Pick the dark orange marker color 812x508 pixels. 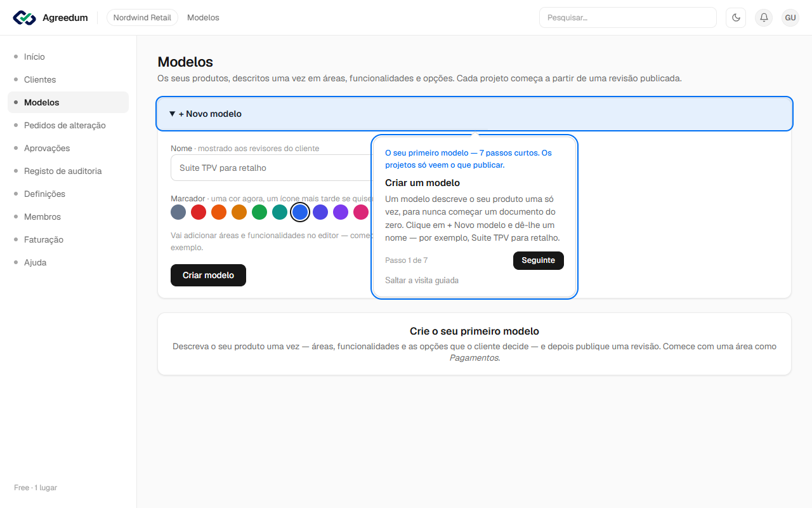(219, 212)
